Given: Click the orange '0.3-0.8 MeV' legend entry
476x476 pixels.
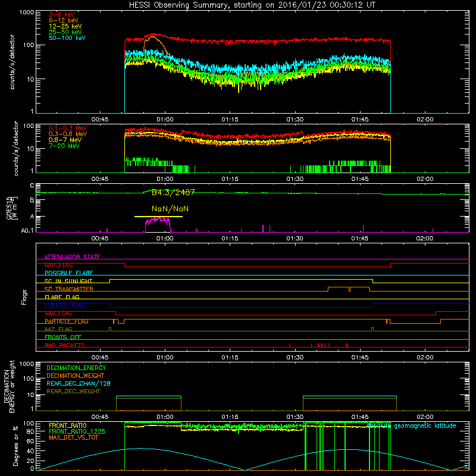Looking at the screenshot, I should [68, 134].
